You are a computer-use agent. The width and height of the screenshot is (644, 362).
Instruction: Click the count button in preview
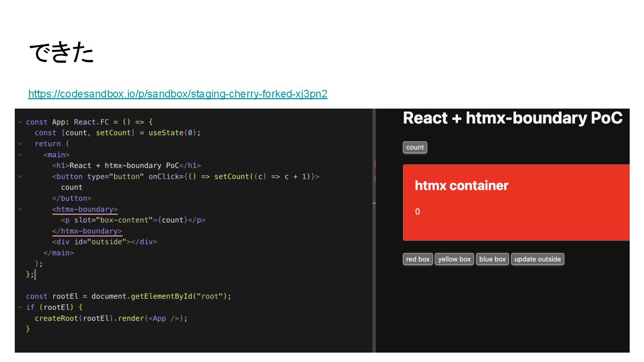415,147
